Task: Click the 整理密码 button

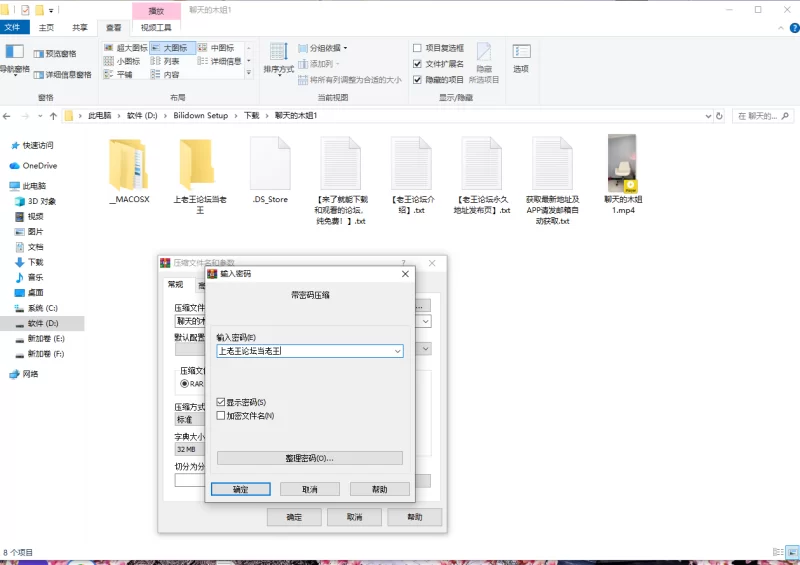Action: (309, 458)
